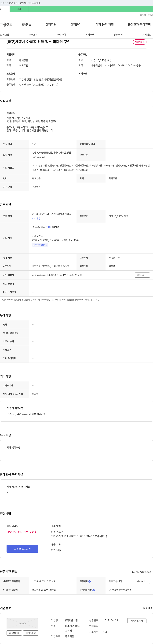153x644 pixels.
Task: Click the 고용24 입사지원 button
Action: point(22,549)
